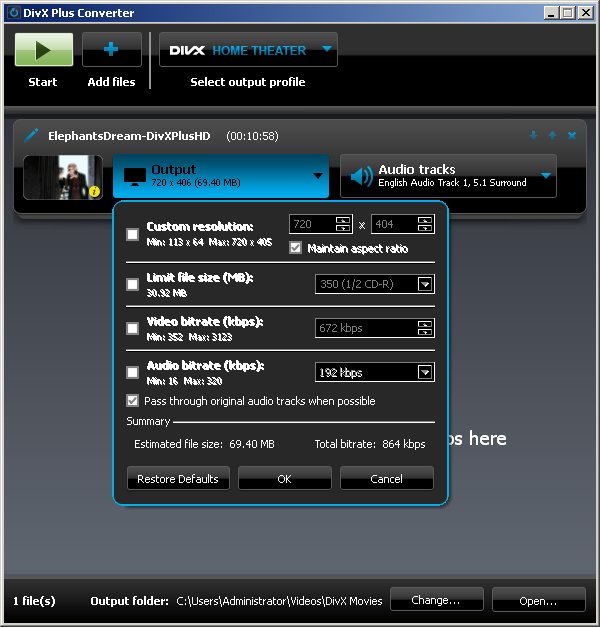Move the ElephantsDream file up in the list

point(552,135)
